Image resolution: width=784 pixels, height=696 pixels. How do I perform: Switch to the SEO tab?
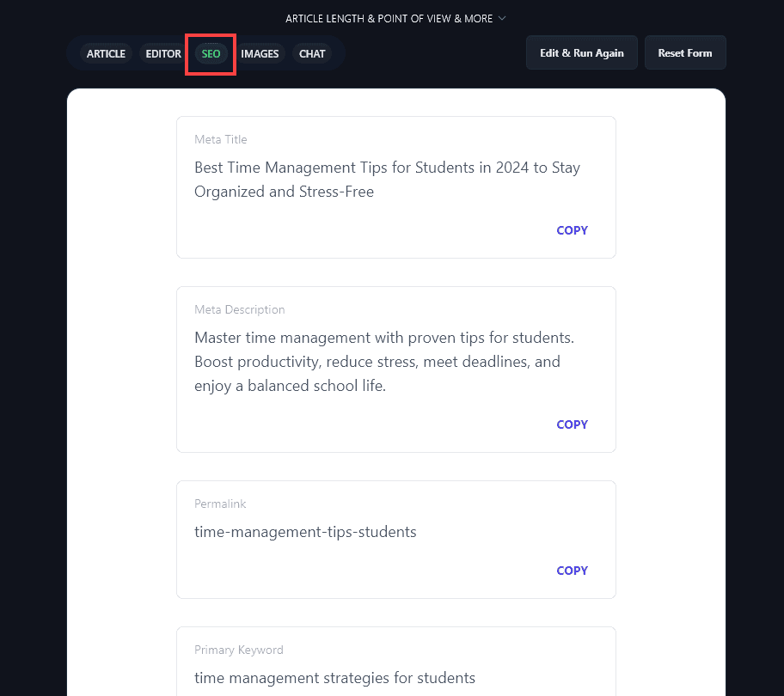211,53
